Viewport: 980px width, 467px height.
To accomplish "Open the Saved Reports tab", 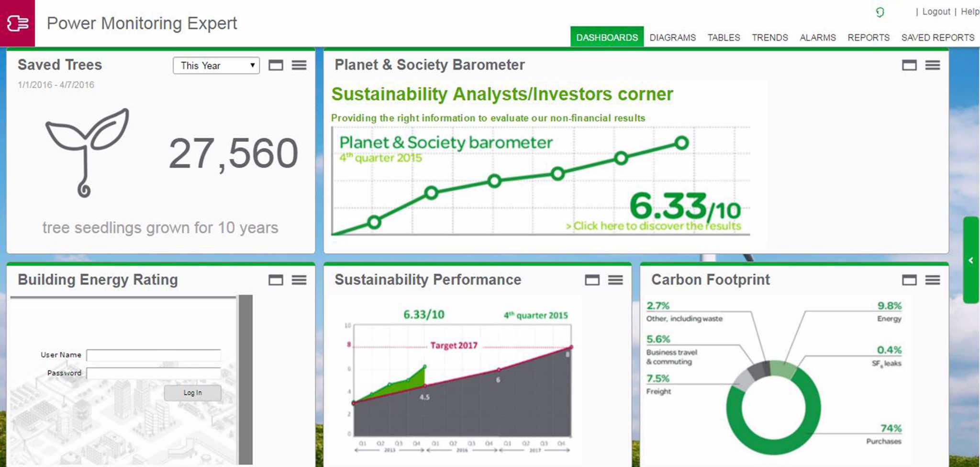I will [938, 37].
